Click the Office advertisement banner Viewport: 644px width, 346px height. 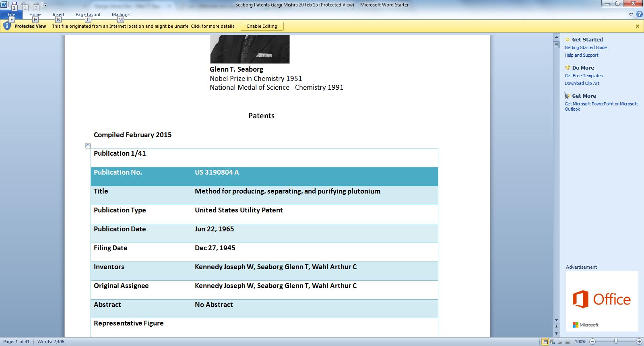point(602,301)
